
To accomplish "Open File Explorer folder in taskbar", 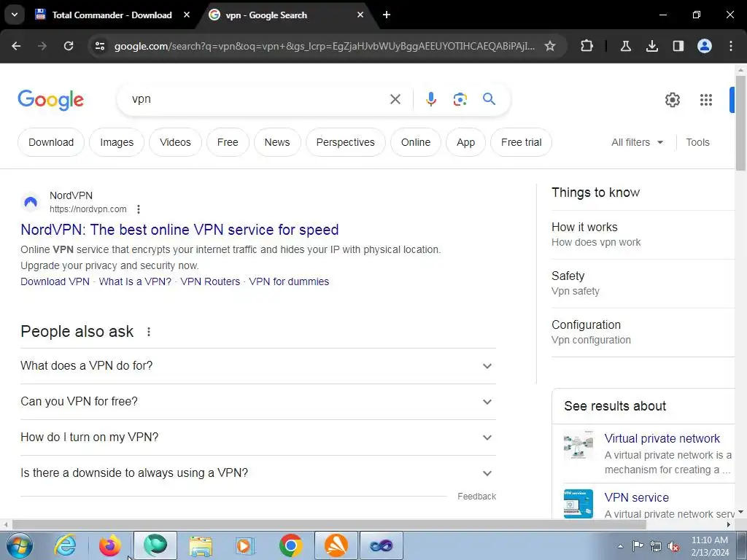I will click(x=201, y=545).
